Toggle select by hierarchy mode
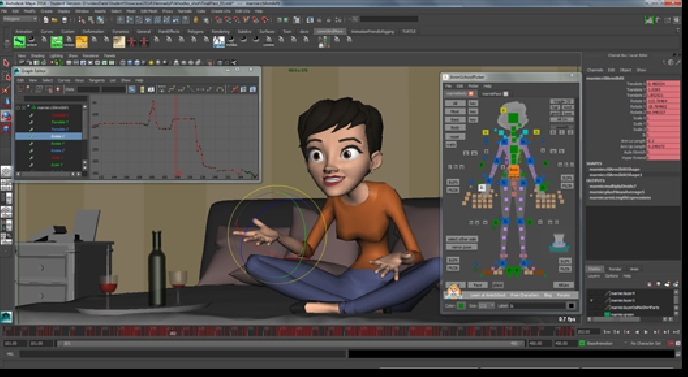 pyautogui.click(x=82, y=20)
